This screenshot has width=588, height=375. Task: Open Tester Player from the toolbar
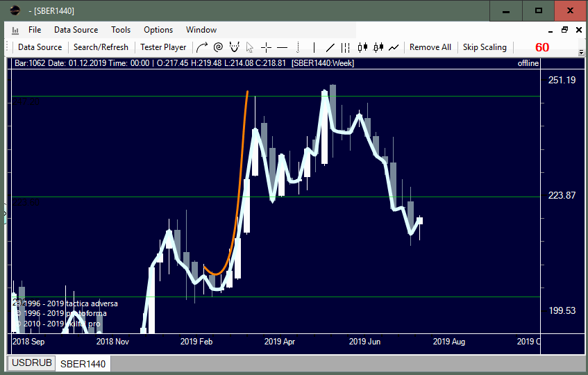pyautogui.click(x=163, y=47)
